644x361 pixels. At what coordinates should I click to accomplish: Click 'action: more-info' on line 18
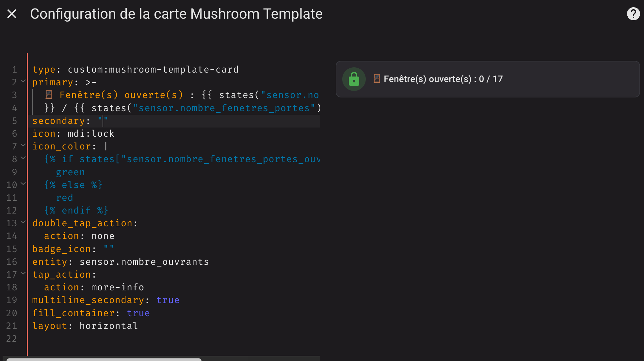click(x=94, y=287)
